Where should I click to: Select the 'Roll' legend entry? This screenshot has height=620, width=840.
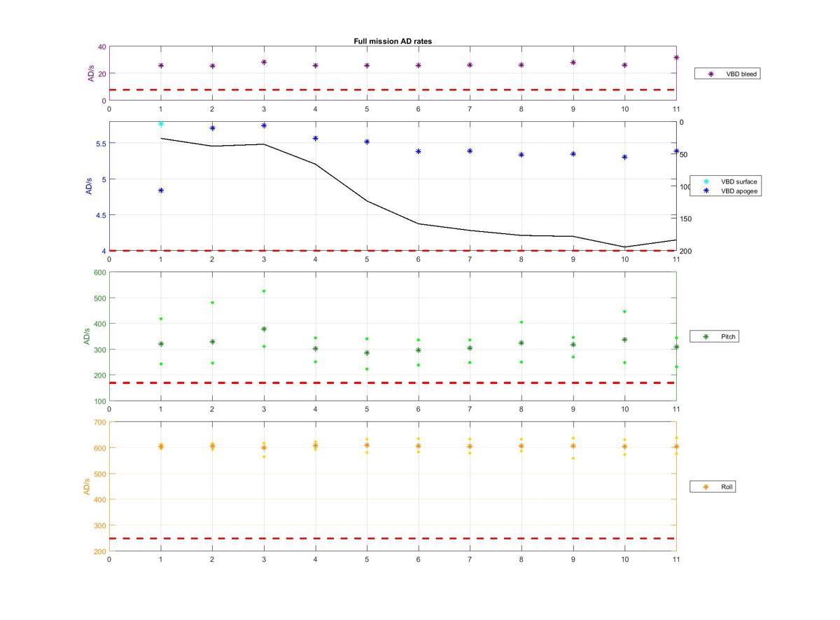(713, 486)
